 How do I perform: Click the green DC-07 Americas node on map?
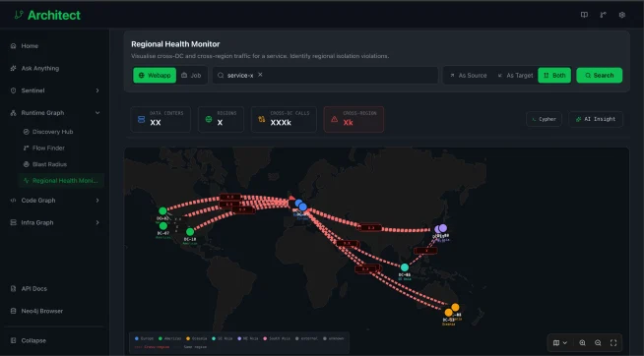[x=163, y=226]
